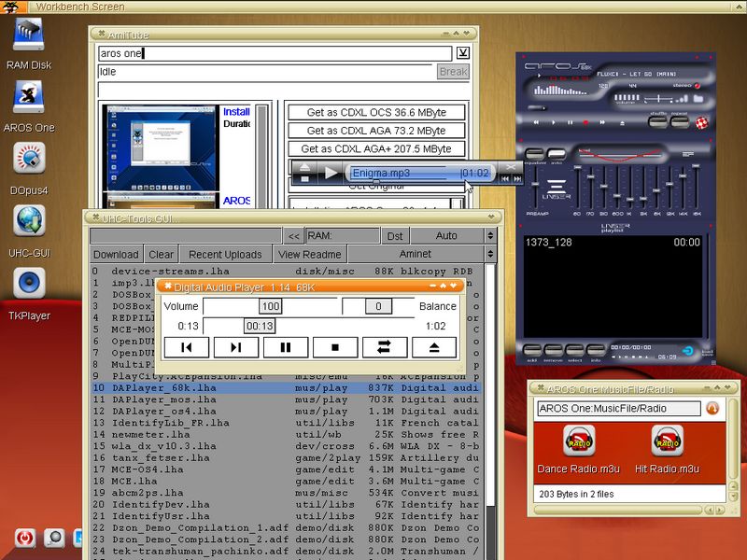Viewport: 747px width, 560px height.
Task: Pause playback in Digital Audio Player
Action: pos(286,347)
